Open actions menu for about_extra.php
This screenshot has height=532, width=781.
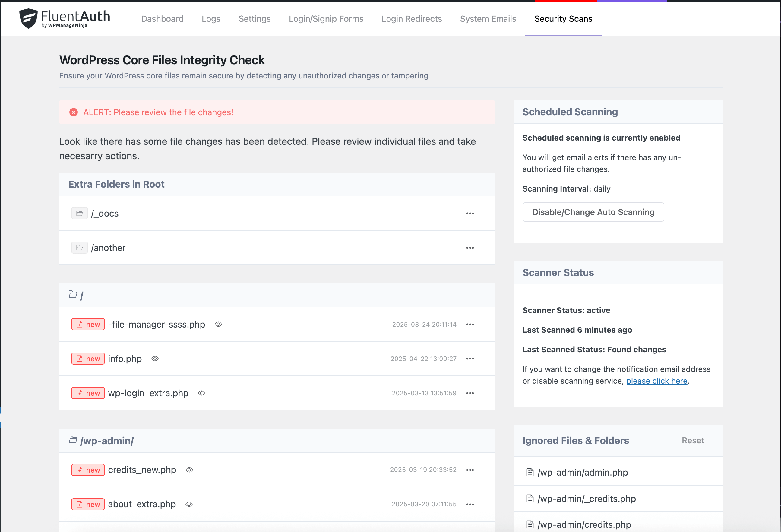tap(470, 504)
